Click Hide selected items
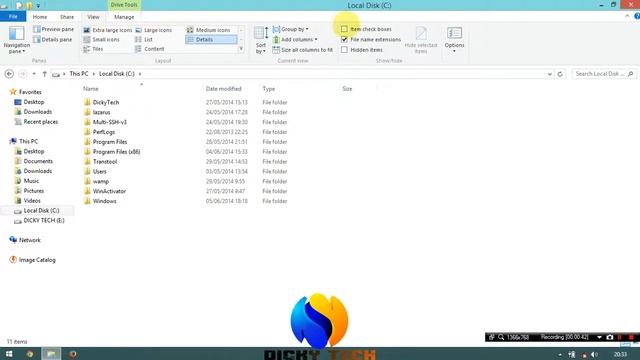640x360 pixels. (x=421, y=40)
